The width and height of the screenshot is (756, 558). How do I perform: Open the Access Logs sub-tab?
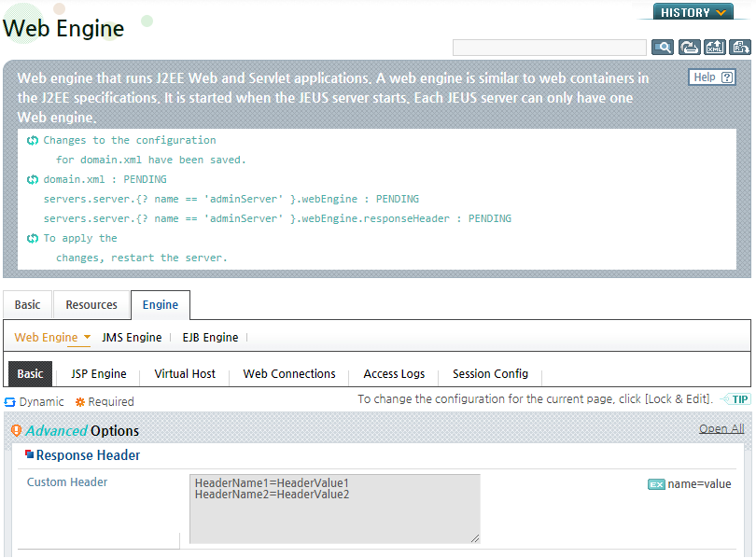click(394, 373)
